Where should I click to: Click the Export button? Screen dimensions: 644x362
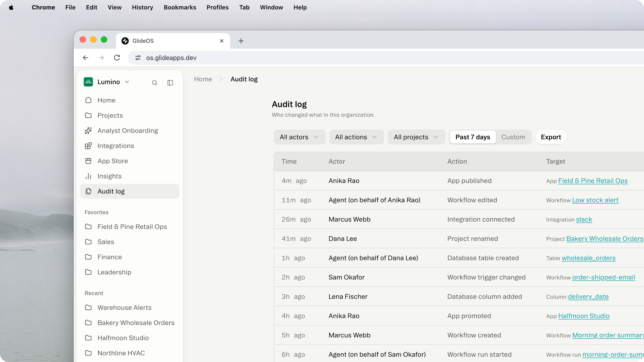click(x=551, y=137)
